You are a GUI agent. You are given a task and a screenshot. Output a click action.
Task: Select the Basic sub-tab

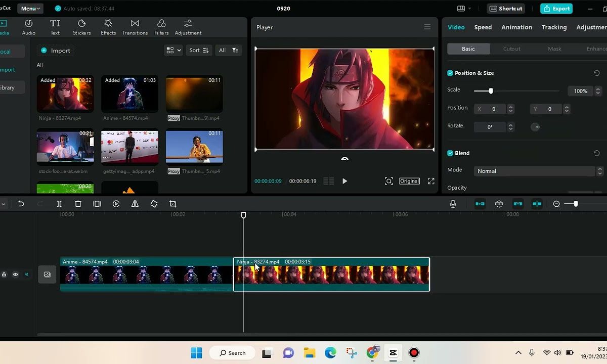coord(468,49)
